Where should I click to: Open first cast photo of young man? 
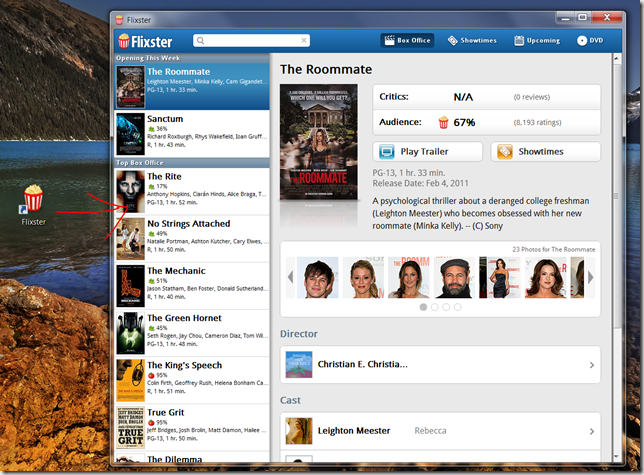click(317, 278)
